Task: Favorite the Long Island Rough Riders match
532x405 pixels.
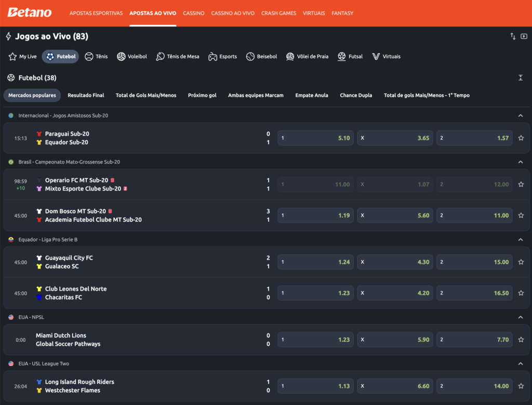Action: coord(521,386)
